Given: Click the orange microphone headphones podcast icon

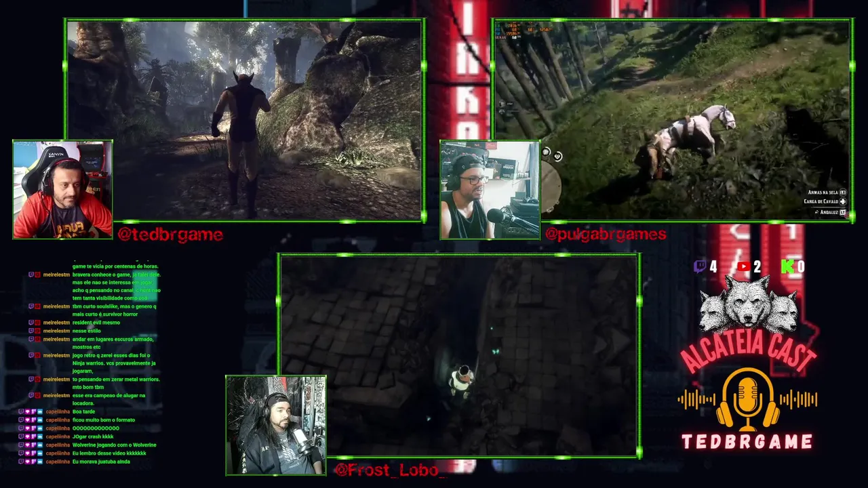Looking at the screenshot, I should [x=748, y=400].
